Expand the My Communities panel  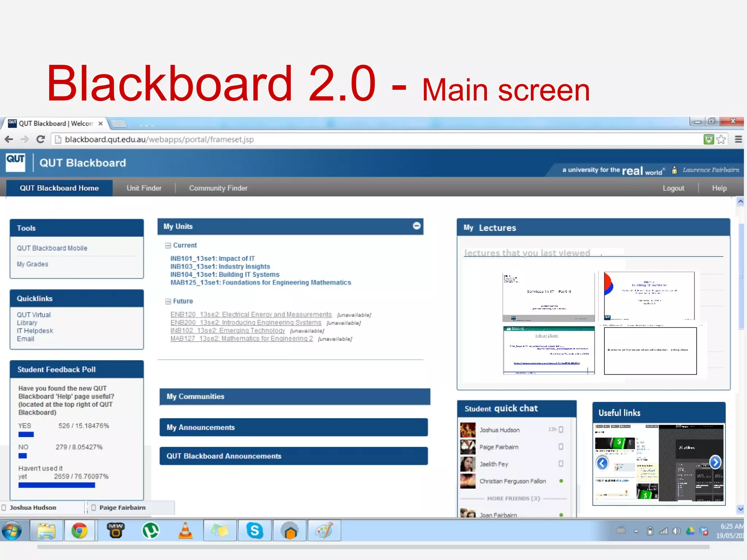point(295,396)
